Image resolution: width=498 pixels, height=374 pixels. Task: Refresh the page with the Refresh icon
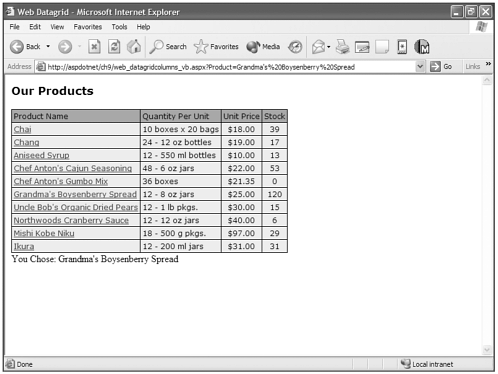[114, 47]
